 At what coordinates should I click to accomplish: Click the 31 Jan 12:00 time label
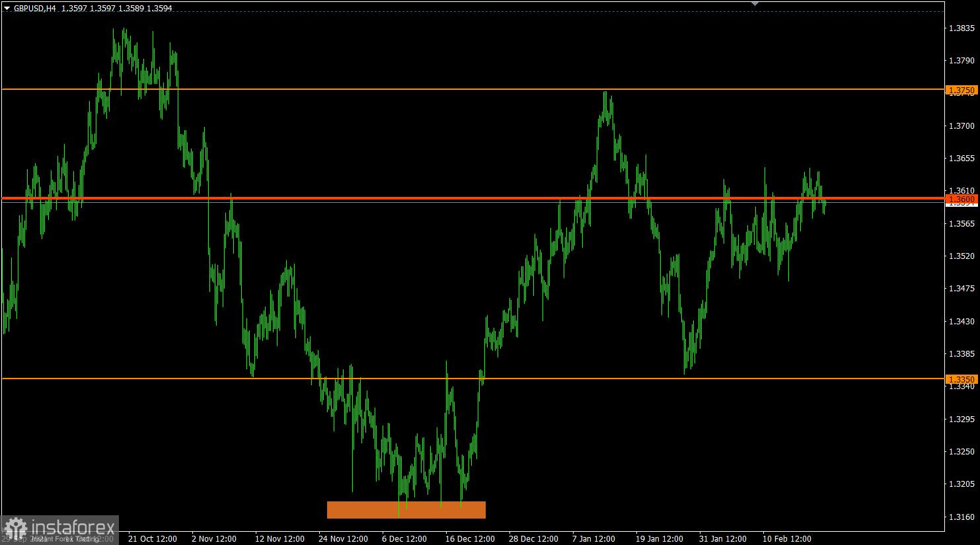tap(723, 539)
